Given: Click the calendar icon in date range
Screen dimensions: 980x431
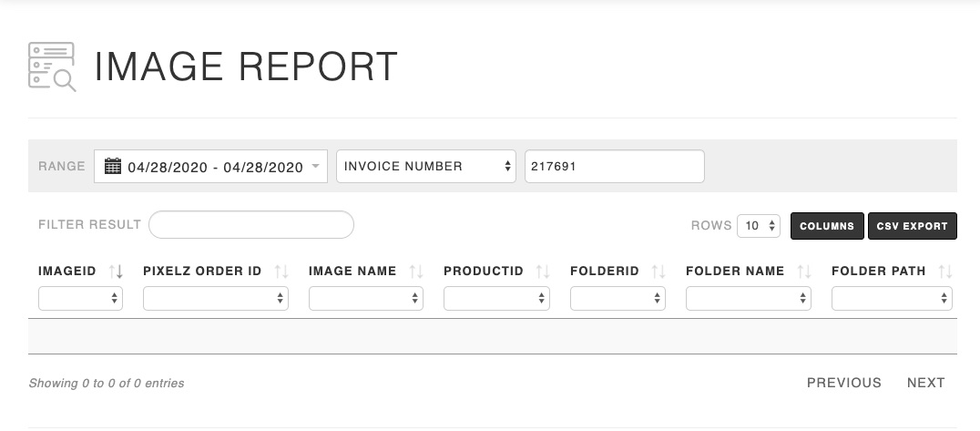Looking at the screenshot, I should (113, 167).
